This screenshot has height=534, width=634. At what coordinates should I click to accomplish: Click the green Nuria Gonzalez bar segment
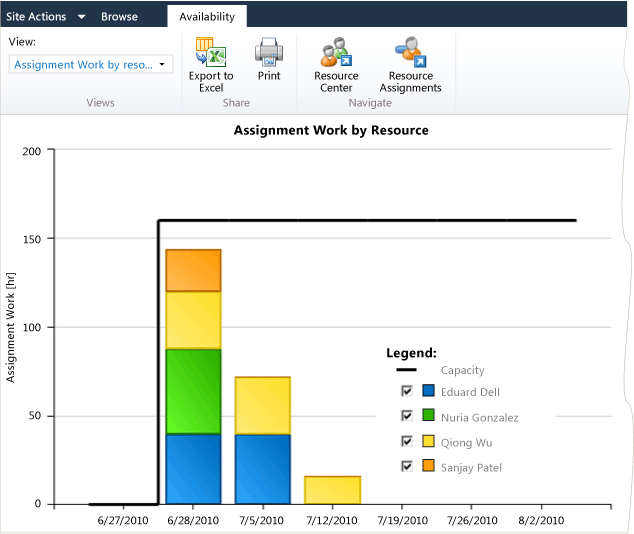193,392
